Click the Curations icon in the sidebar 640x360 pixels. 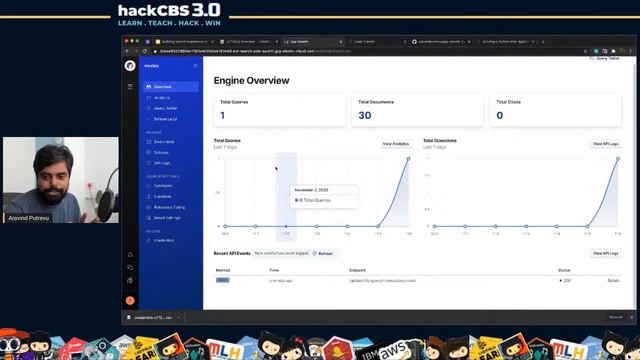point(149,196)
